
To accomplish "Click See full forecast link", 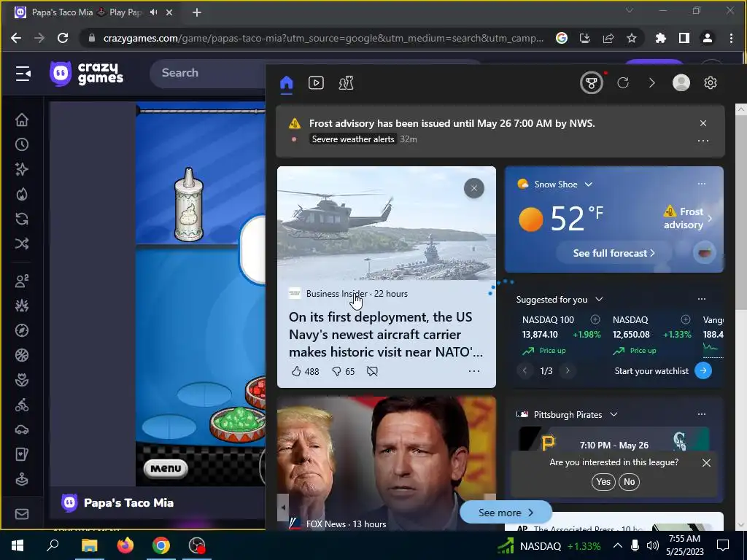I will (x=614, y=253).
